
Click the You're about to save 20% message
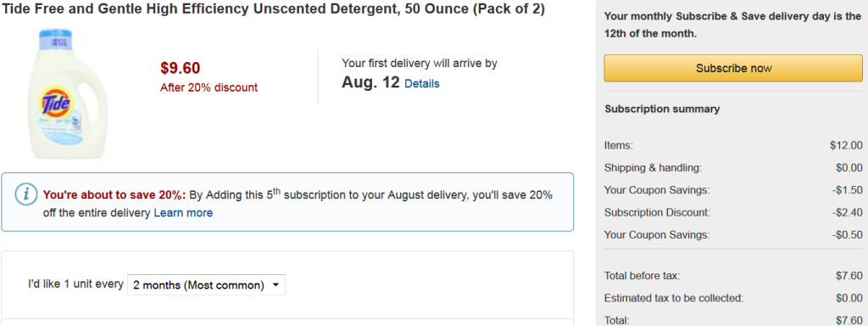pyautogui.click(x=114, y=195)
